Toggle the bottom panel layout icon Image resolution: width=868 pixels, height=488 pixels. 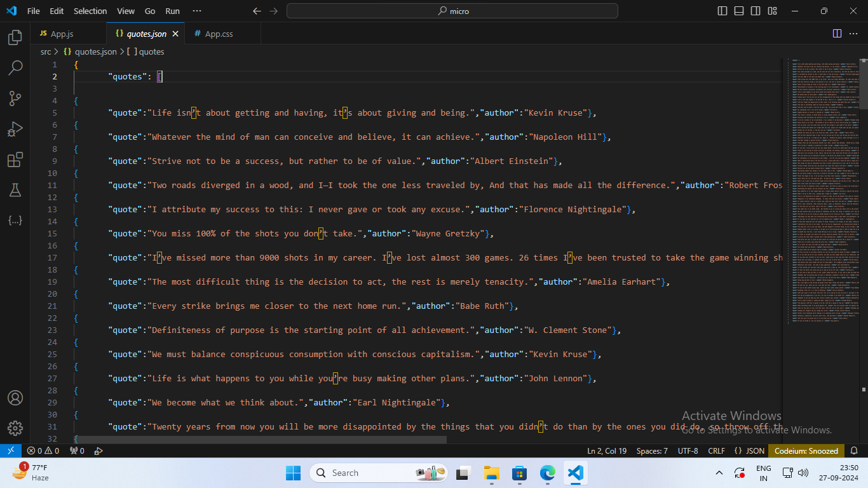(x=739, y=11)
